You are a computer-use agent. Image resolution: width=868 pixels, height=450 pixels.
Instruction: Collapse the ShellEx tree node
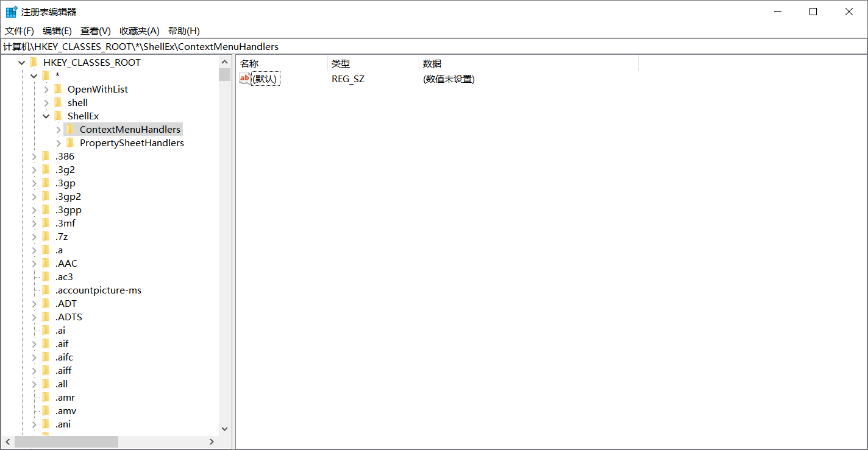click(46, 116)
